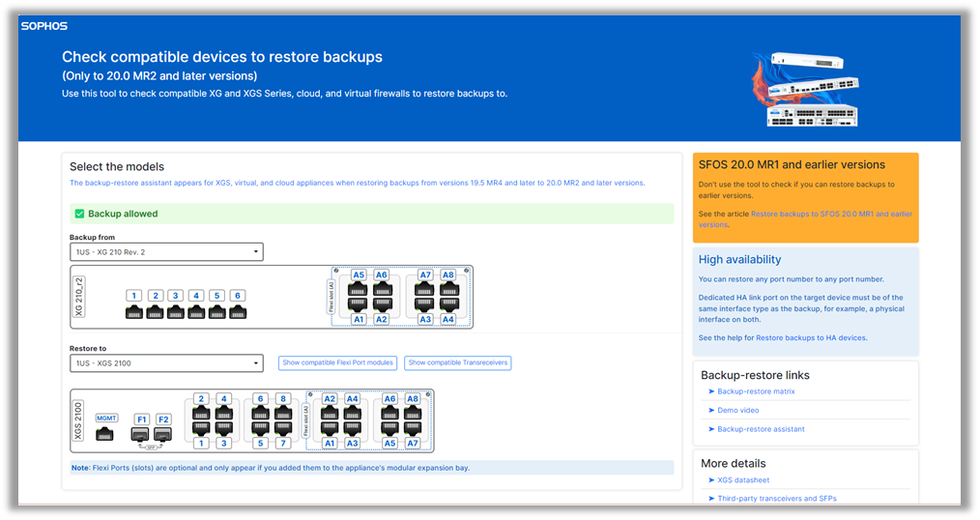Open the Backup-restore matrix link
980x520 pixels.
tap(756, 391)
